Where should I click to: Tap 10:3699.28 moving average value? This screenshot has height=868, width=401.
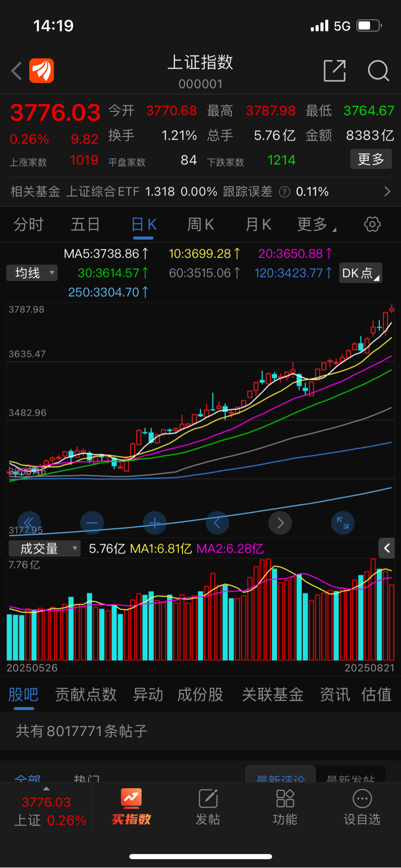[205, 254]
